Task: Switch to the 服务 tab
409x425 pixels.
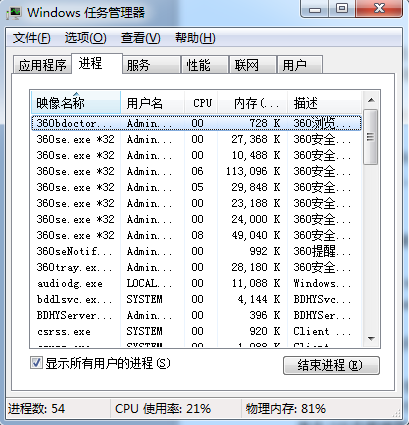Action: (x=151, y=65)
